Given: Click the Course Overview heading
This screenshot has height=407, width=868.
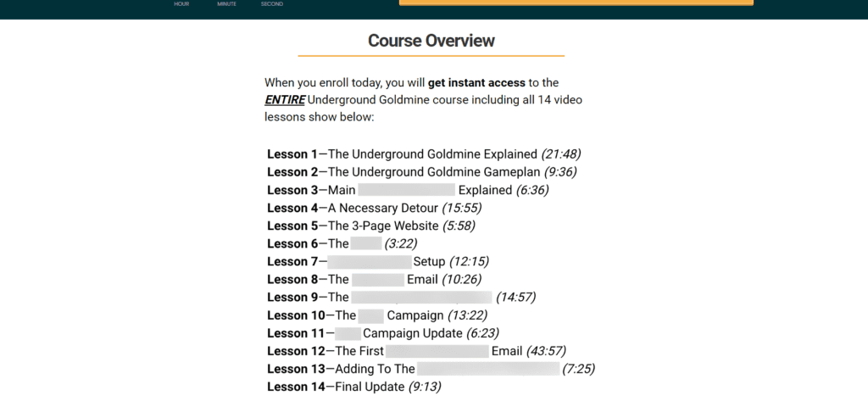Looking at the screenshot, I should coord(431,41).
